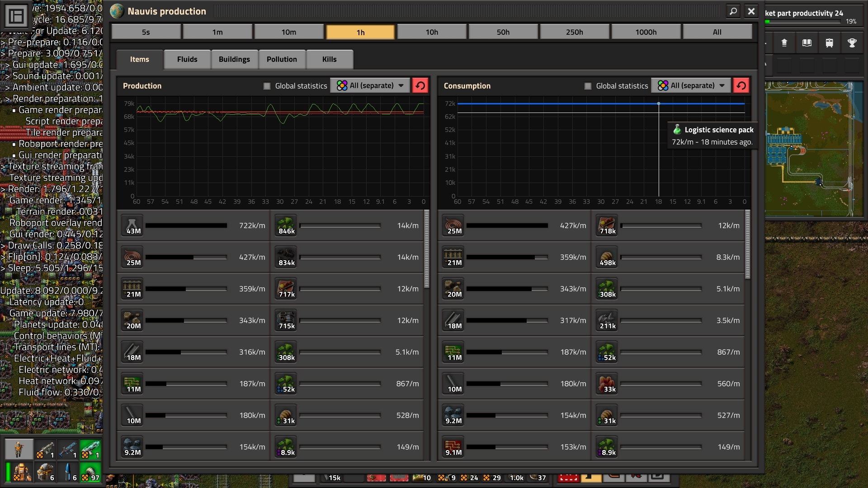Reset the Consumption graph selection
This screenshot has height=488, width=868.
pos(741,85)
